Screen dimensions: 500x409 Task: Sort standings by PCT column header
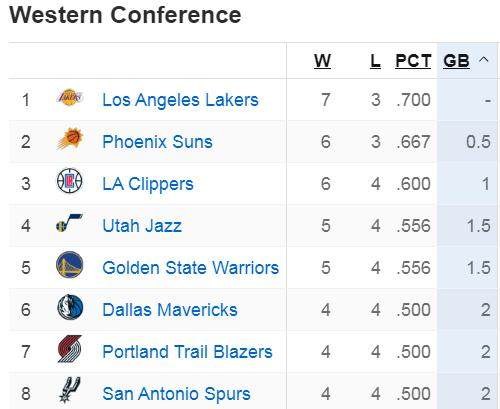[413, 61]
